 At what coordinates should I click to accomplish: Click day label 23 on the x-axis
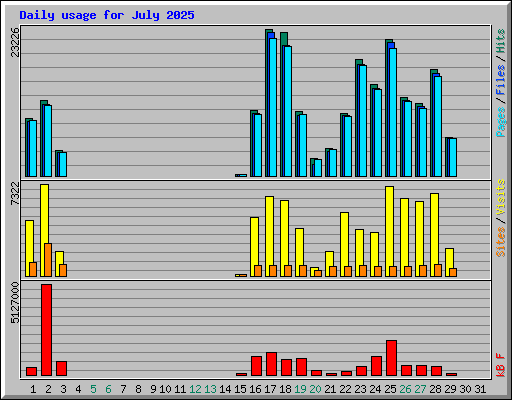pyautogui.click(x=360, y=389)
